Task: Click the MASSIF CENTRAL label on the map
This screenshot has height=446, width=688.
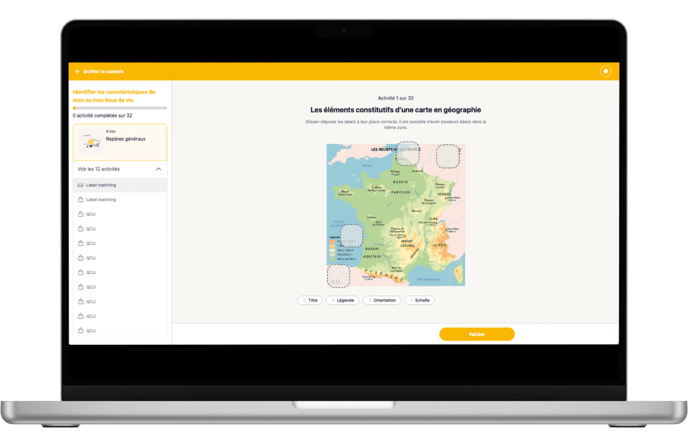Action: click(x=407, y=243)
